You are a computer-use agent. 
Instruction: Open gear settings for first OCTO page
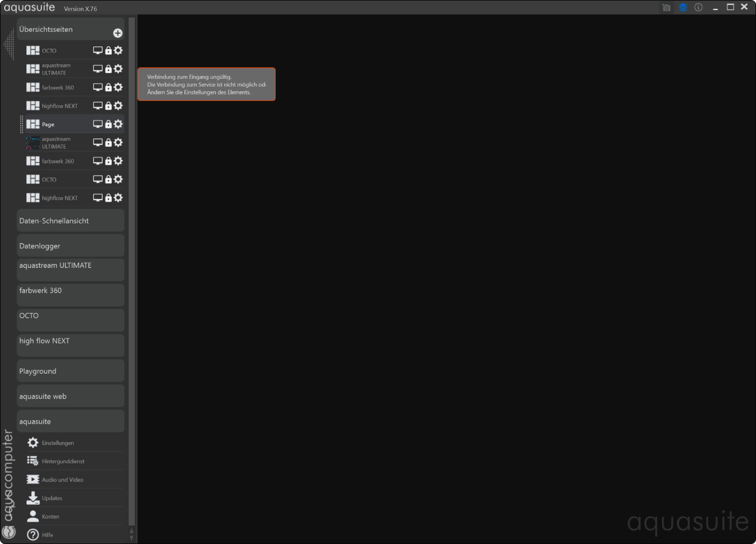point(118,50)
